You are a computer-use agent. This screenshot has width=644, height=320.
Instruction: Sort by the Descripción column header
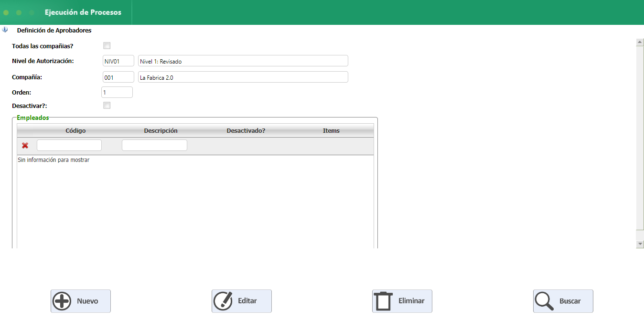161,131
